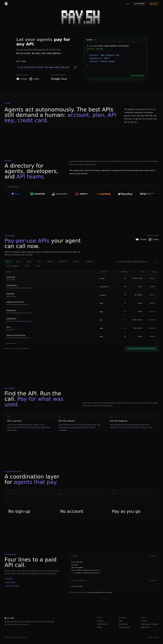Click the Codex icon beside Live Services
Screen dimensions: 163x644
(x=150, y=240)
